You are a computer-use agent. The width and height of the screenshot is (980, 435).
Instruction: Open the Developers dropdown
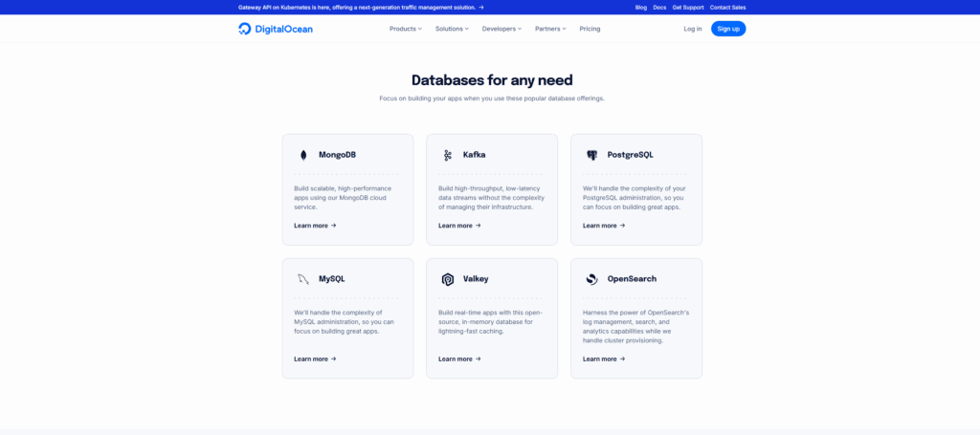click(x=501, y=29)
